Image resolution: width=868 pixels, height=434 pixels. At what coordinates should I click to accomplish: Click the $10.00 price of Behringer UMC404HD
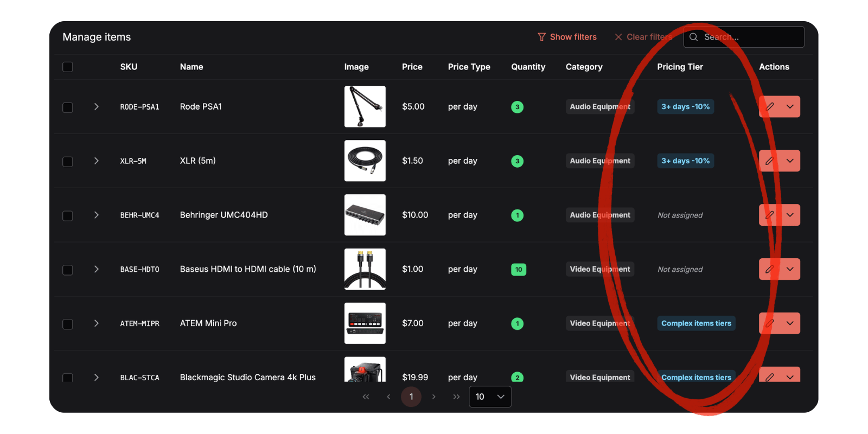pyautogui.click(x=415, y=215)
